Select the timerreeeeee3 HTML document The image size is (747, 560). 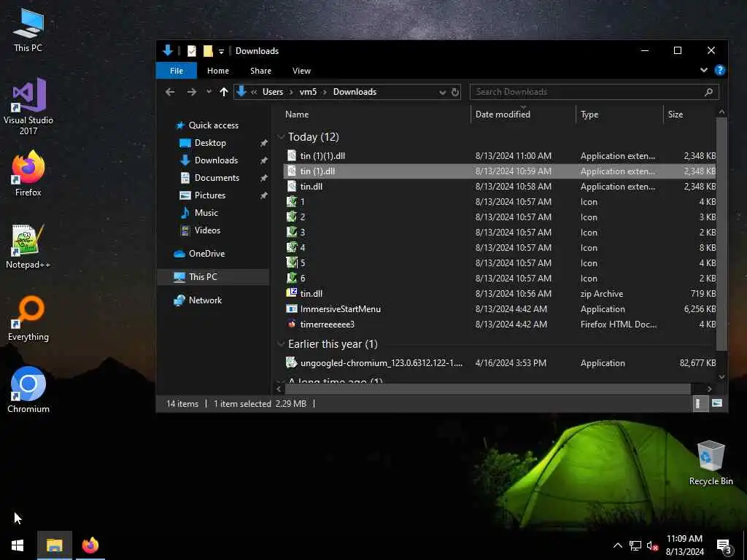coord(499,324)
